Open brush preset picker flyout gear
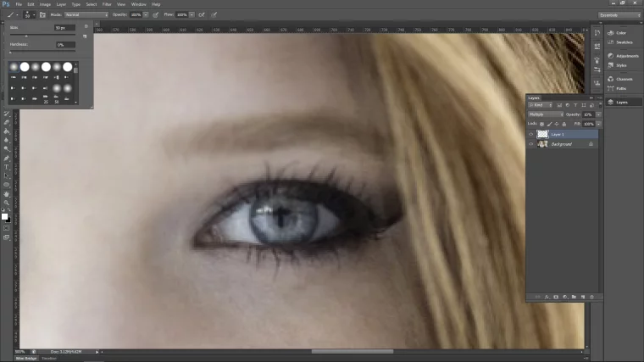The image size is (644, 362). point(86,26)
